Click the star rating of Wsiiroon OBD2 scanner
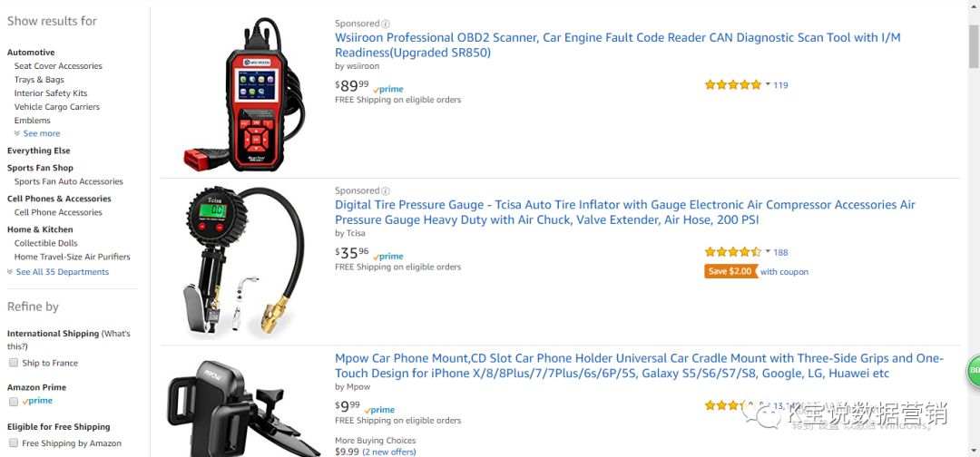 (732, 85)
